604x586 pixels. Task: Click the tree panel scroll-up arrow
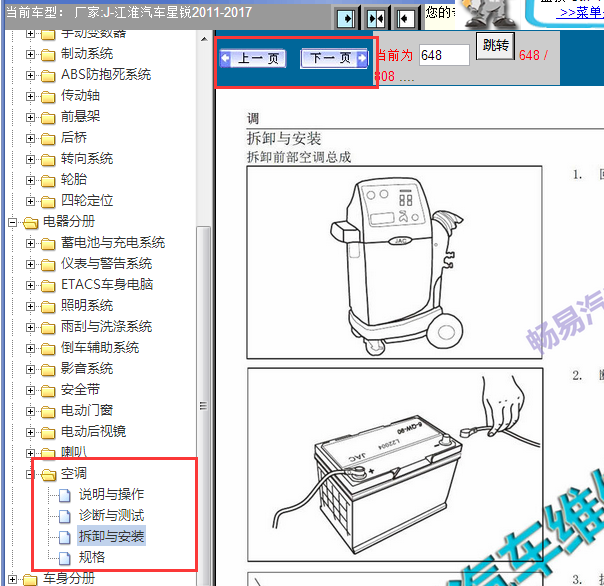pyautogui.click(x=204, y=39)
